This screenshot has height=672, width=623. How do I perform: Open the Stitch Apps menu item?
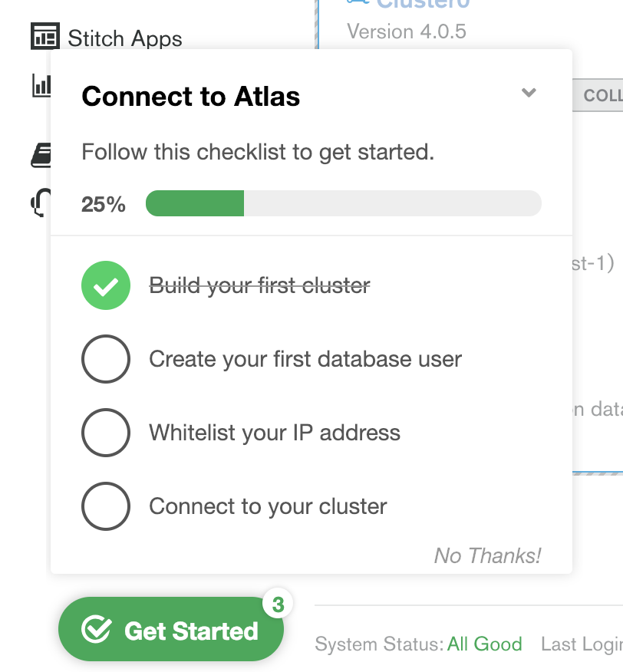coord(125,38)
